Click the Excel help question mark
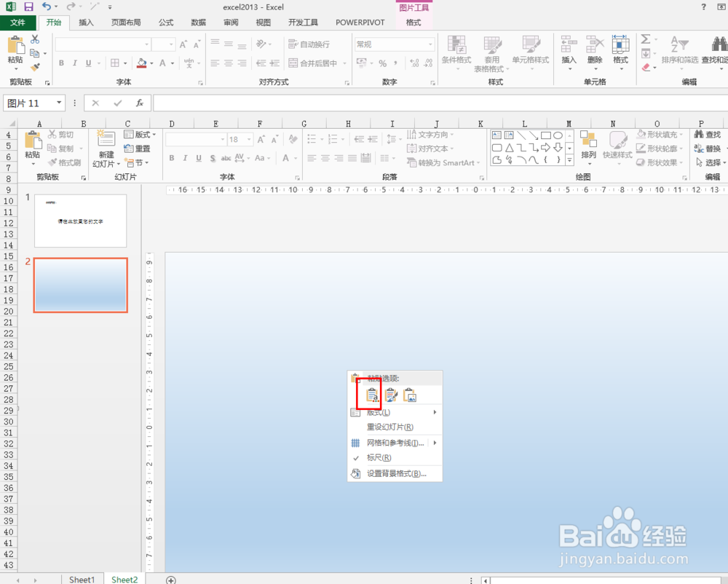Image resolution: width=728 pixels, height=584 pixels. 704,7
